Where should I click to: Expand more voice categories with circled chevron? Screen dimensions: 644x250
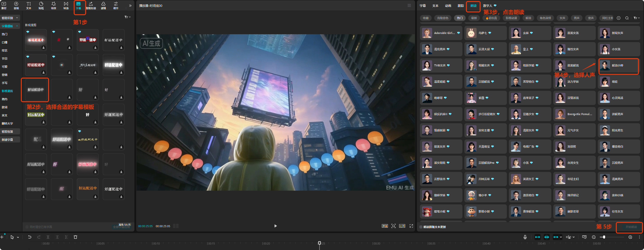[x=619, y=18]
